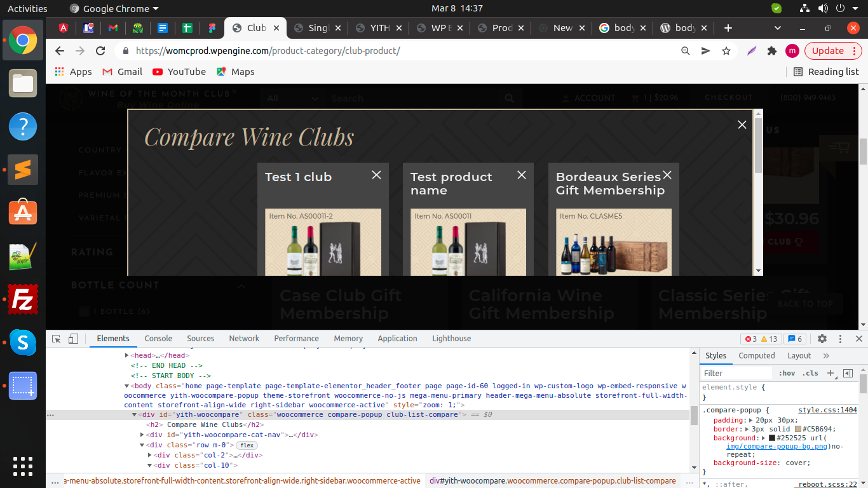The image size is (868, 488).
Task: Launch FileZilla from the dock
Action: click(23, 299)
